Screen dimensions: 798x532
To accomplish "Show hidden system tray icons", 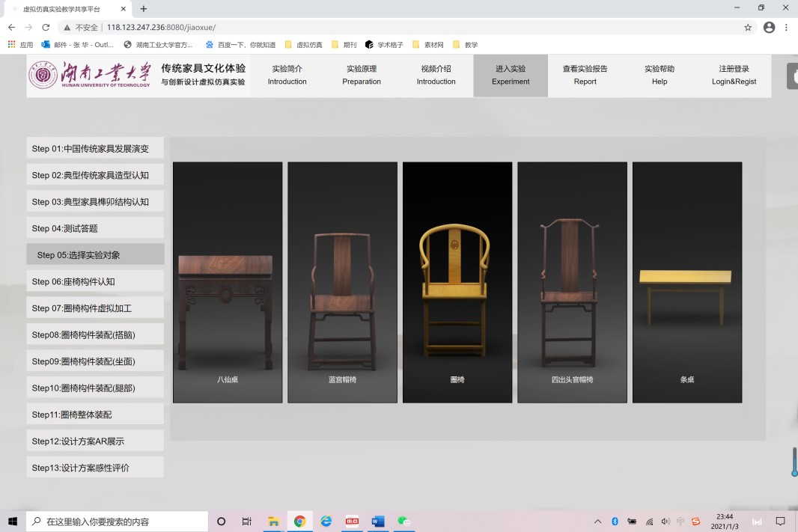I will click(597, 522).
